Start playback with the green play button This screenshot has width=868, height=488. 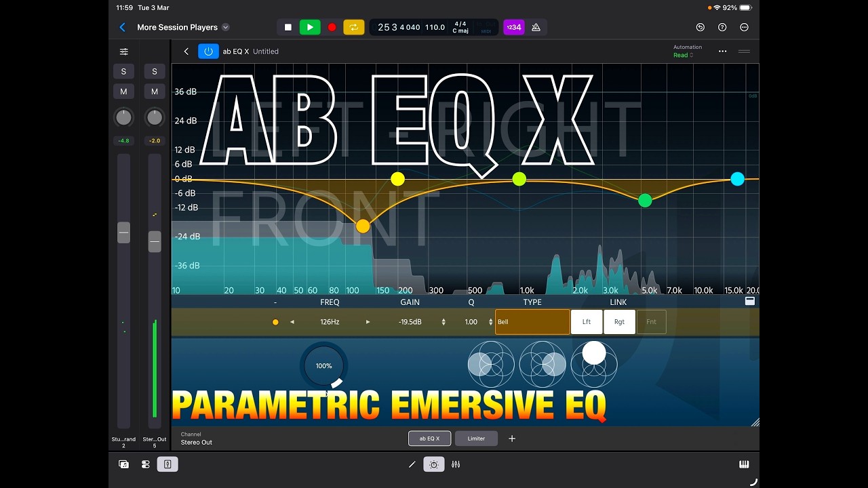point(310,27)
